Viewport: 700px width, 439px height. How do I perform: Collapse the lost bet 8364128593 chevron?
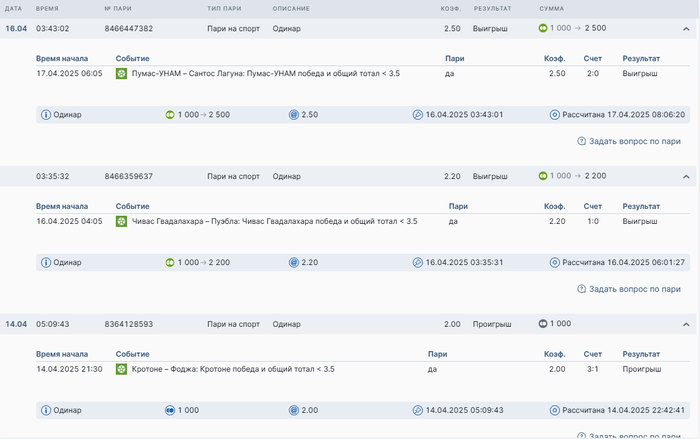[686, 324]
